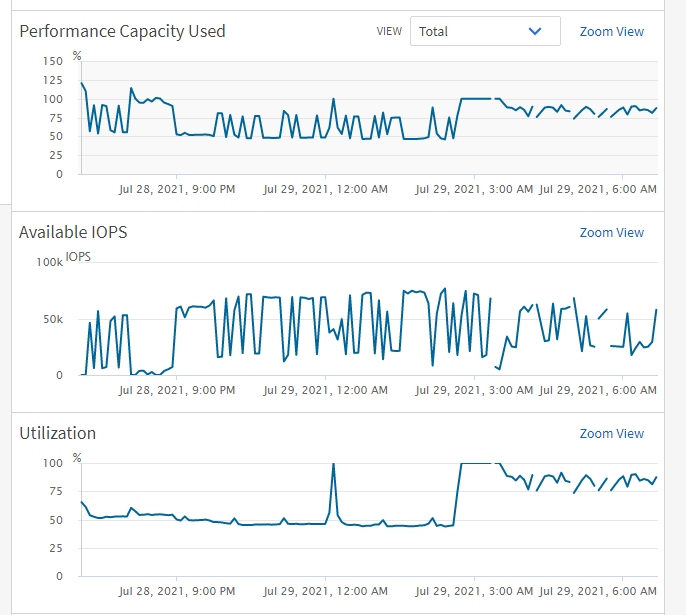Click Jul 29 6:00 AM label on Performance chart
Viewport: 686px width, 615px height.
point(598,188)
